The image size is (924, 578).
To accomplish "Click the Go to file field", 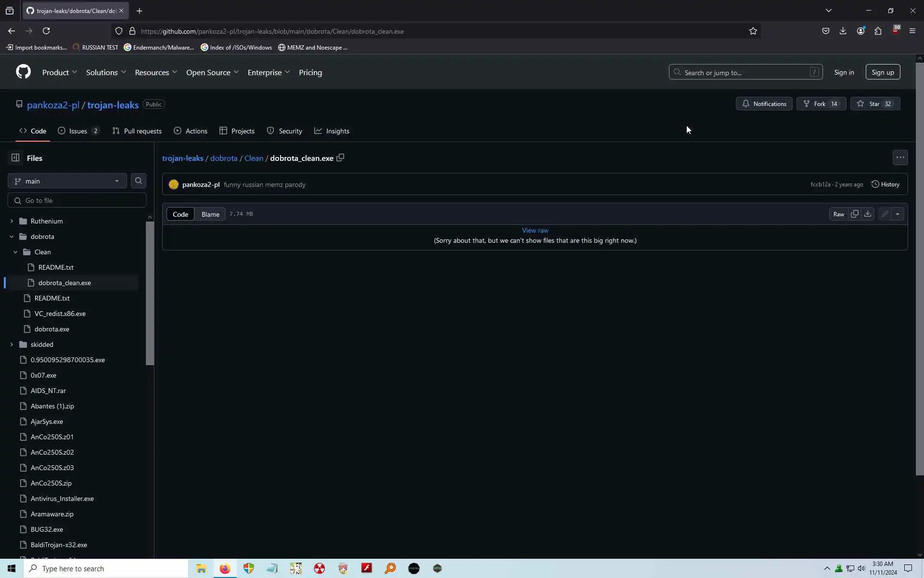I will point(77,200).
